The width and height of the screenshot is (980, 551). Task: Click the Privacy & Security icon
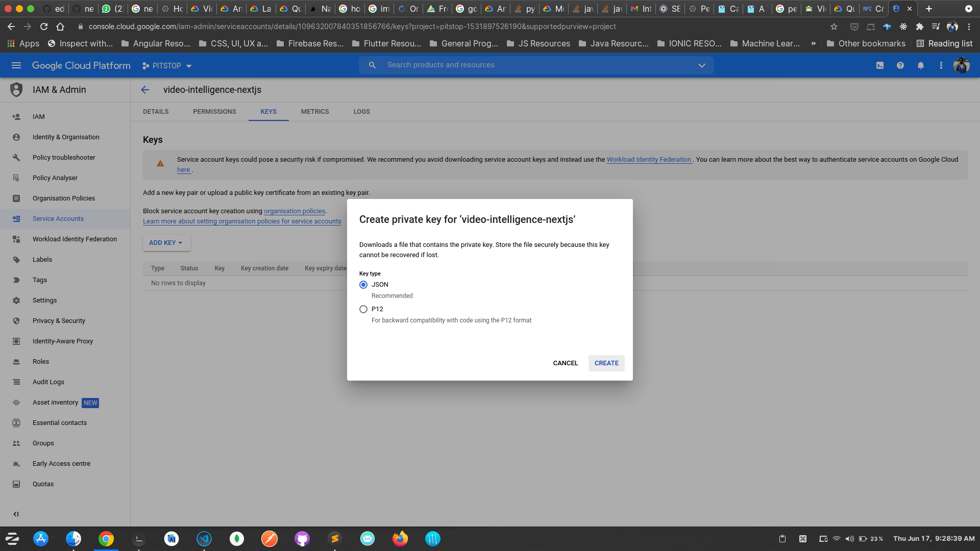pos(16,320)
